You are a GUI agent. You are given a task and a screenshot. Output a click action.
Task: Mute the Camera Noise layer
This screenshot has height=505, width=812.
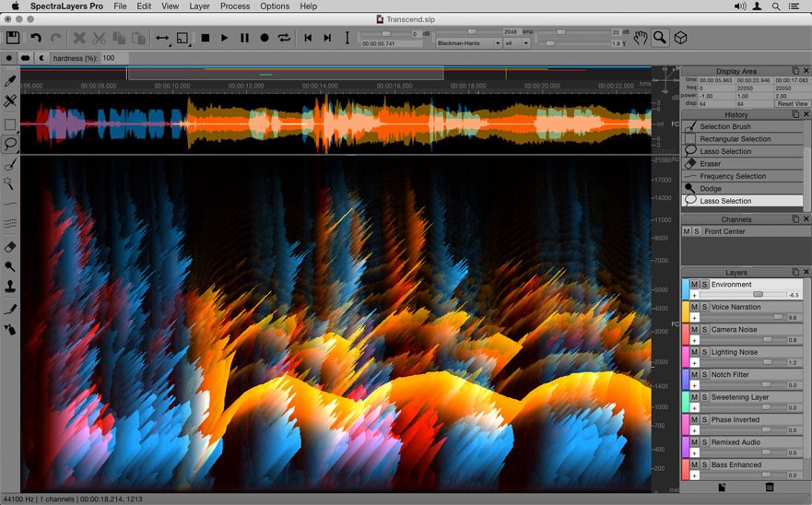(x=694, y=329)
